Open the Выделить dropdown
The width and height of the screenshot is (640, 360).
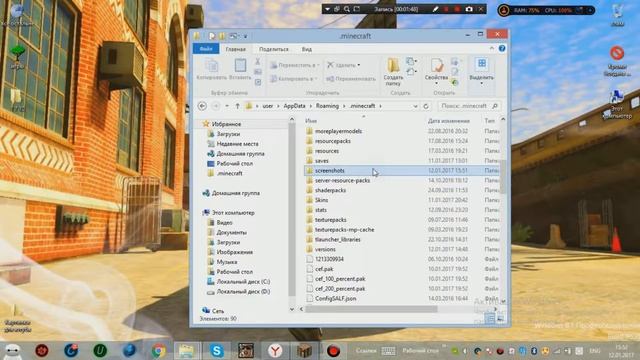[x=482, y=72]
